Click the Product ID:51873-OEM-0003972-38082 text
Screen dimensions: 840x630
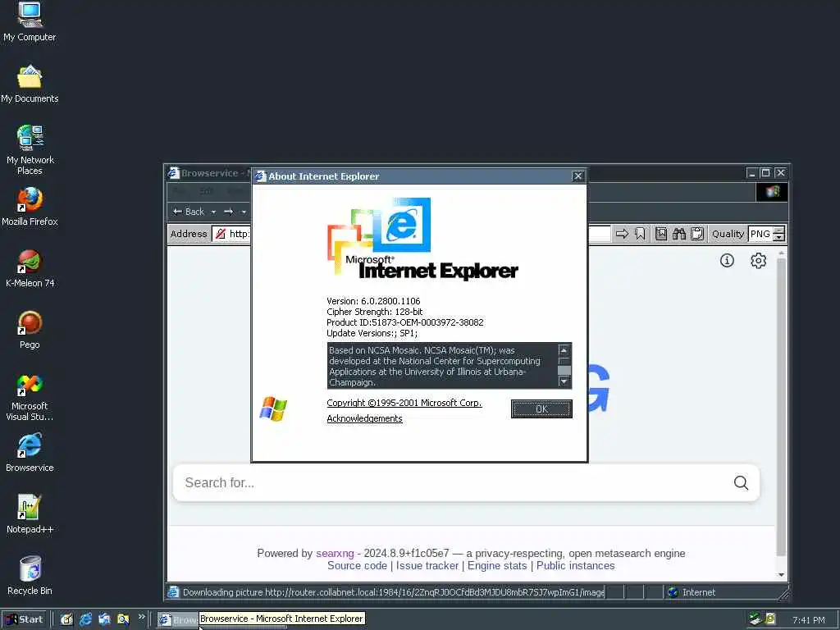click(405, 322)
